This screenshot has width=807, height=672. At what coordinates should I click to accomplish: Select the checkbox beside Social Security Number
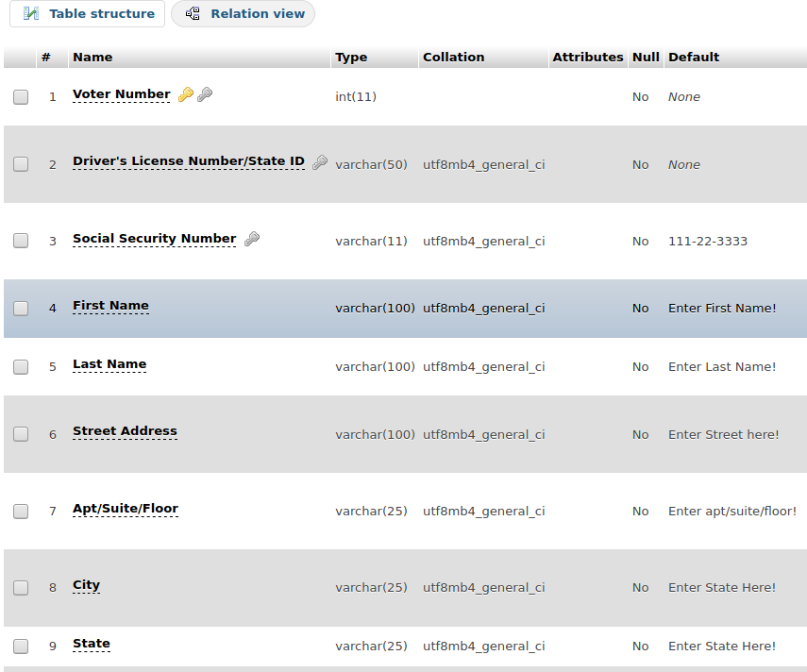20,241
